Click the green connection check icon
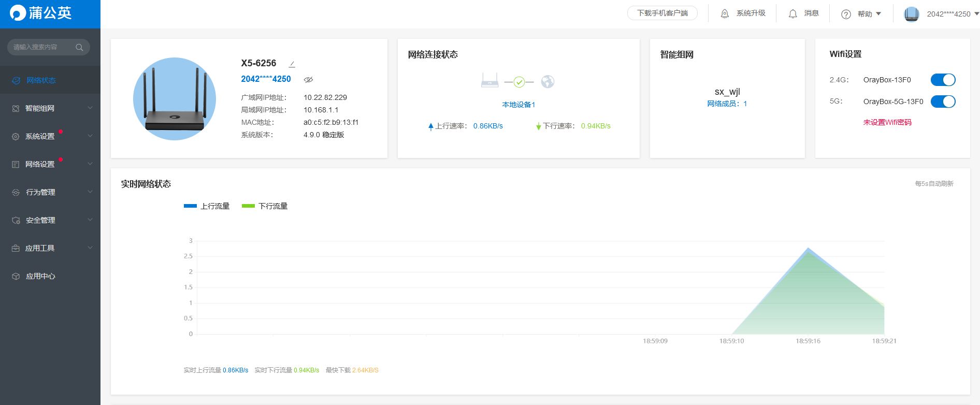 tap(519, 82)
